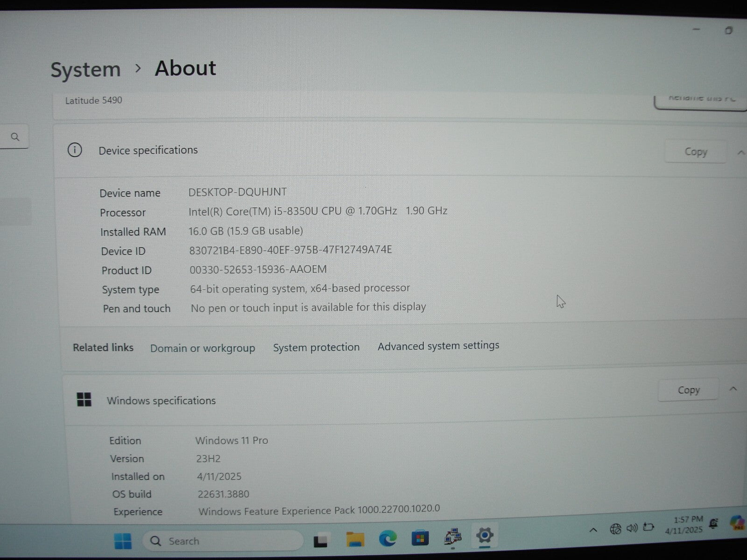Click the Windows Feature Experience Pack text
This screenshot has height=560, width=747.
(319, 510)
